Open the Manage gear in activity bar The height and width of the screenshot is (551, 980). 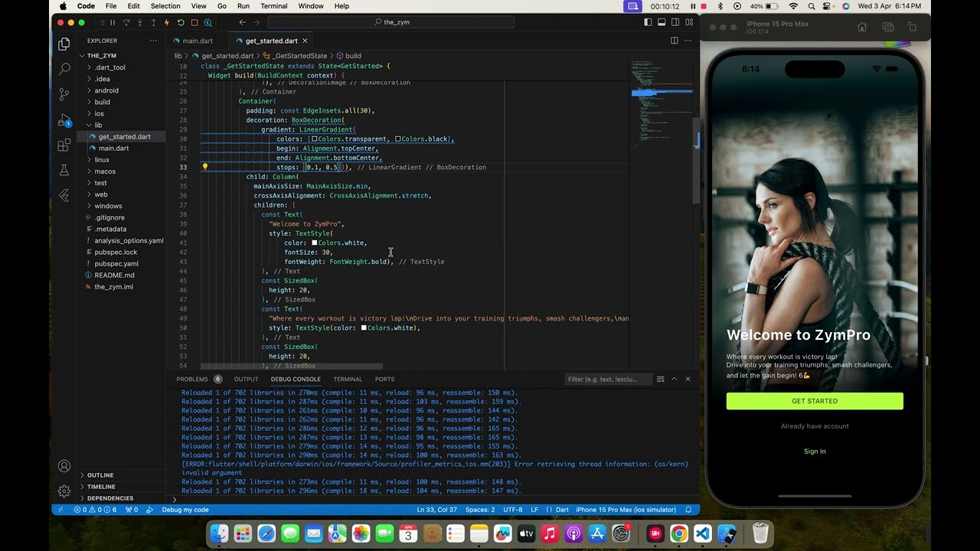pyautogui.click(x=64, y=491)
